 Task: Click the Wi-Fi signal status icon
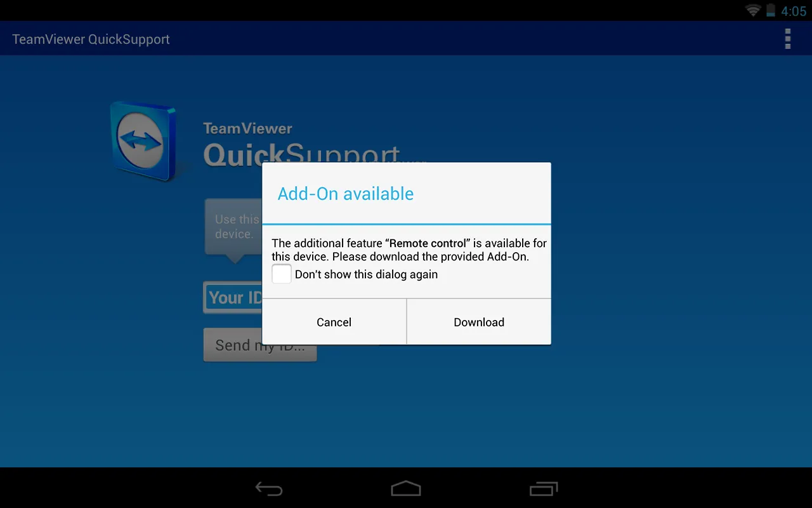pyautogui.click(x=753, y=11)
